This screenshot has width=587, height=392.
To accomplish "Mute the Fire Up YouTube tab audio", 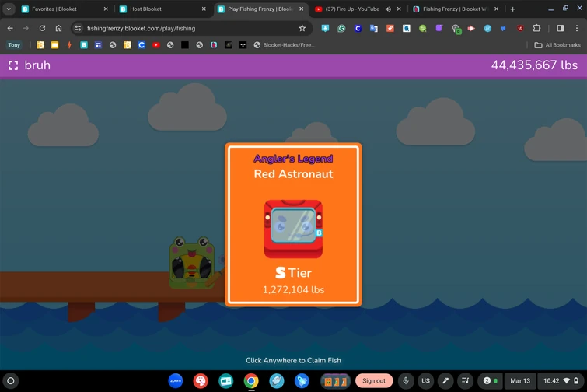I will coord(388,9).
